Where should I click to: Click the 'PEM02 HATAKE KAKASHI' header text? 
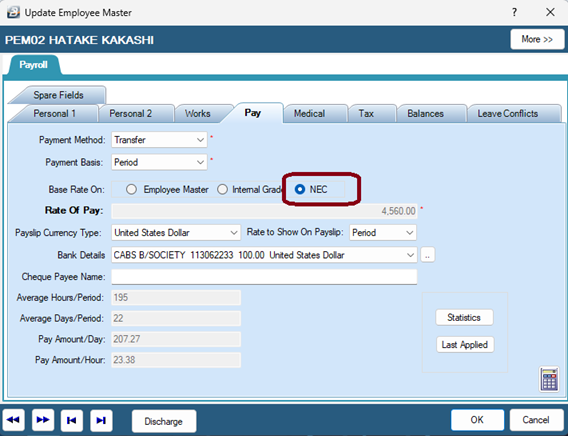point(79,40)
